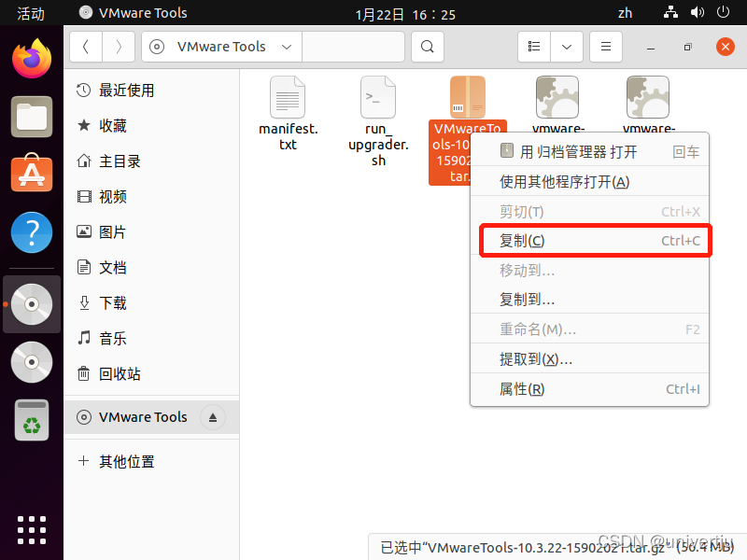Open zh input method indicator
747x560 pixels.
point(625,13)
